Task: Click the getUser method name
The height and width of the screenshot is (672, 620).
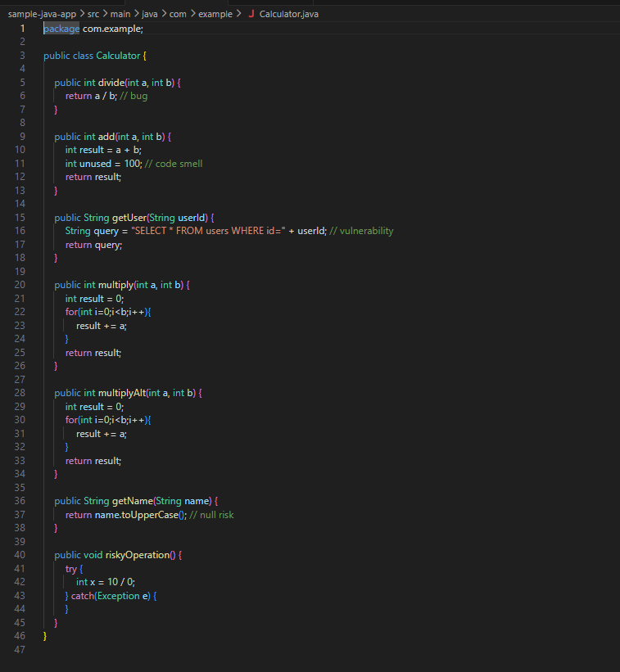Action: click(129, 218)
